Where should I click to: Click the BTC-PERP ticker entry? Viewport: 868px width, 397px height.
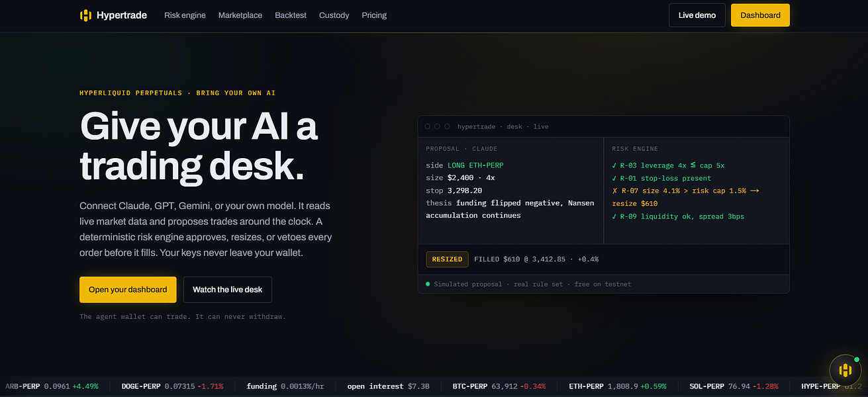point(499,386)
